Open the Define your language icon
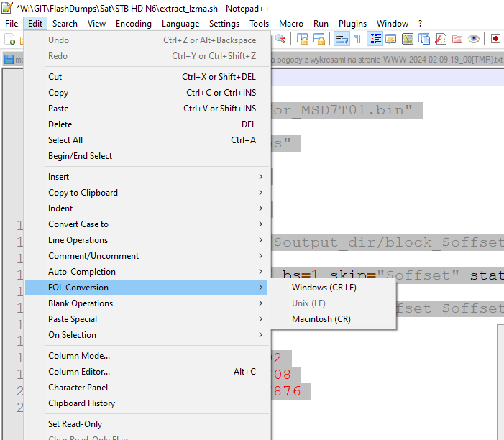This screenshot has height=440, width=504. click(391, 39)
